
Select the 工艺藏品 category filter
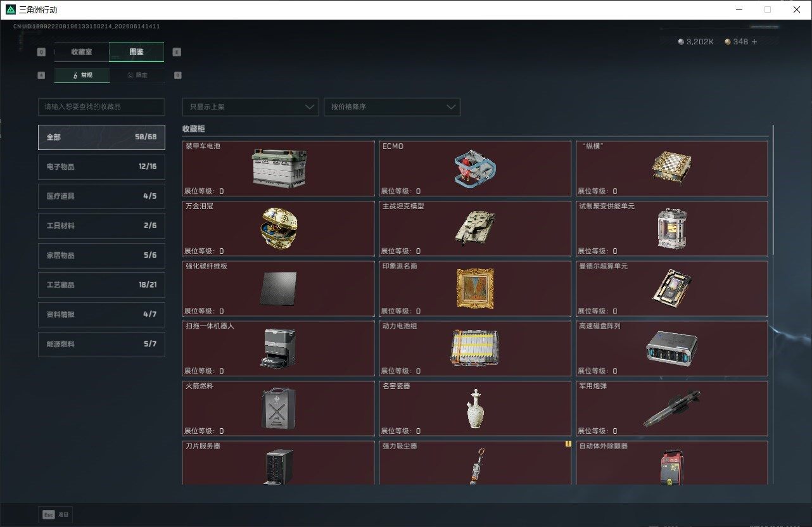coord(101,285)
